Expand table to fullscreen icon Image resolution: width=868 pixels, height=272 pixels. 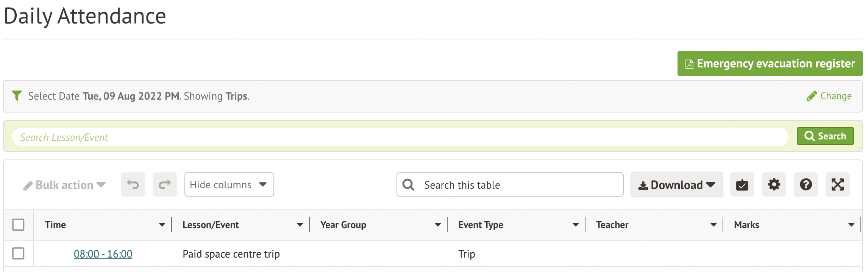point(838,185)
